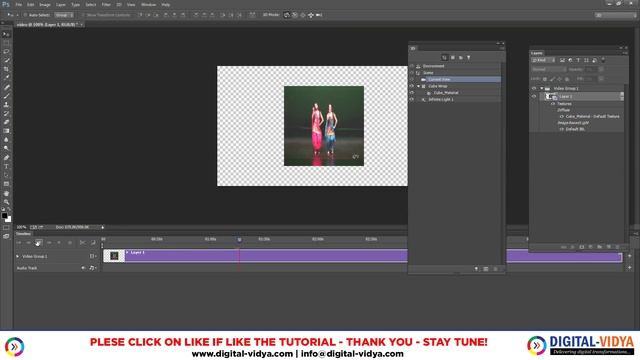Expand Layer 1 clip properties arrow

pyautogui.click(x=127, y=253)
